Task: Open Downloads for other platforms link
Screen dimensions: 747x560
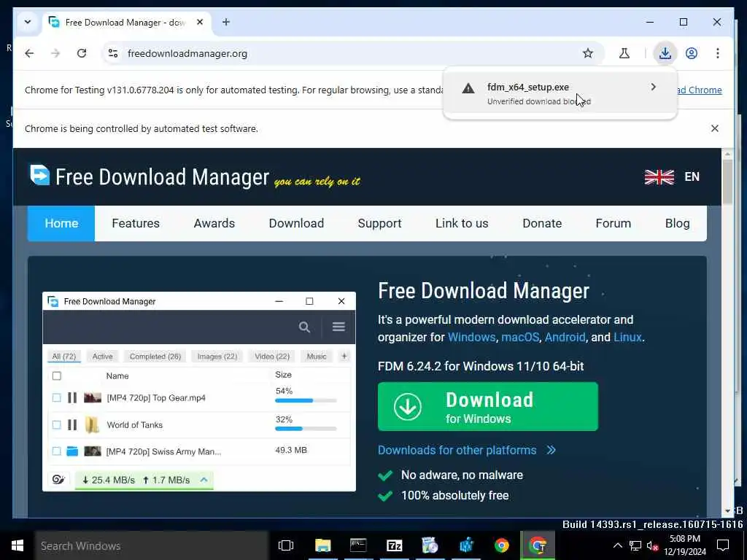Action: [x=466, y=450]
